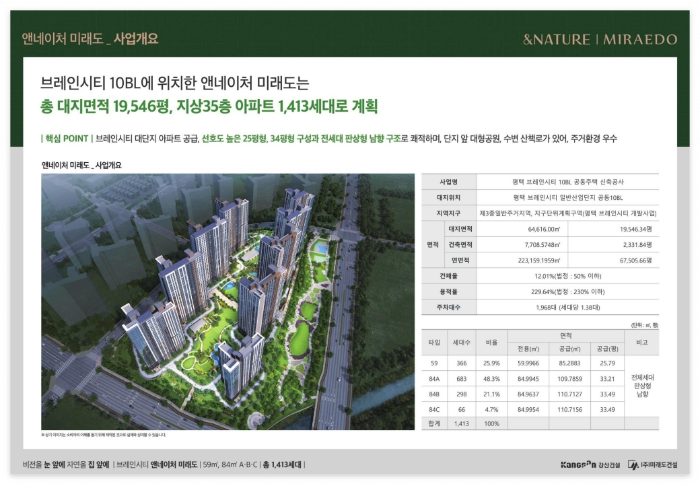Click the '주차대수' row label
Image resolution: width=700 pixels, height=484 pixels.
(x=449, y=307)
